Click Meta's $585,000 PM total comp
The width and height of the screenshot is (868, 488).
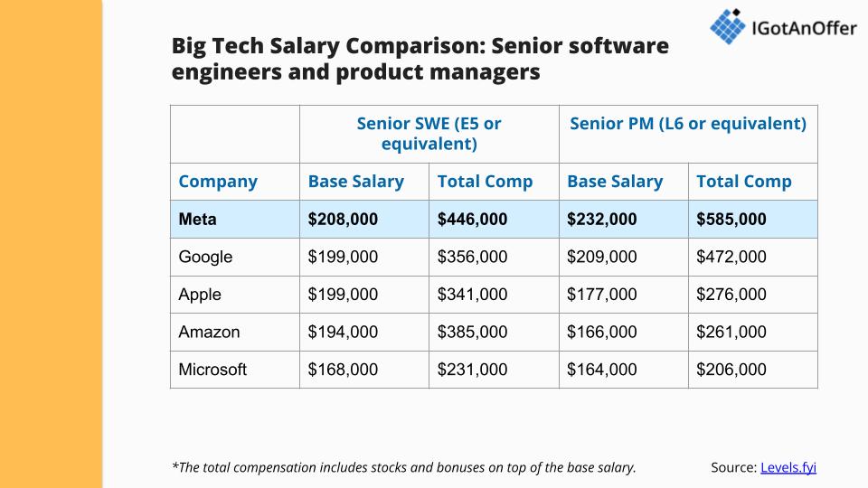point(731,220)
